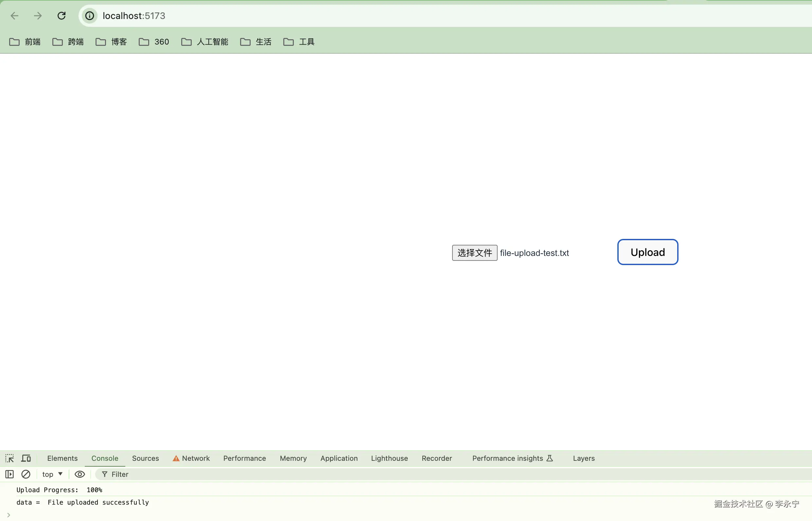Image resolution: width=812 pixels, height=521 pixels.
Task: Show the console sidebar panel
Action: [x=9, y=474]
